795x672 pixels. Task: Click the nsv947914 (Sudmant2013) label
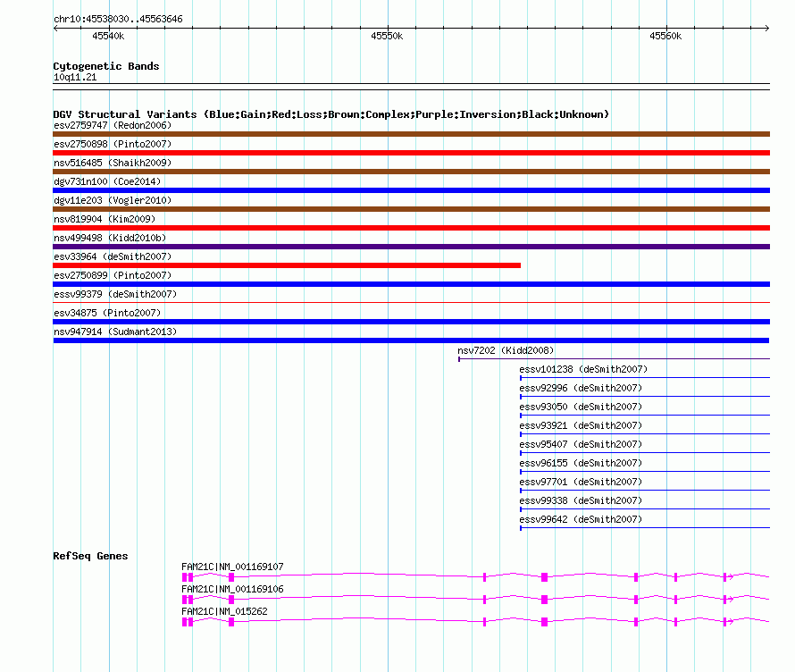[115, 332]
